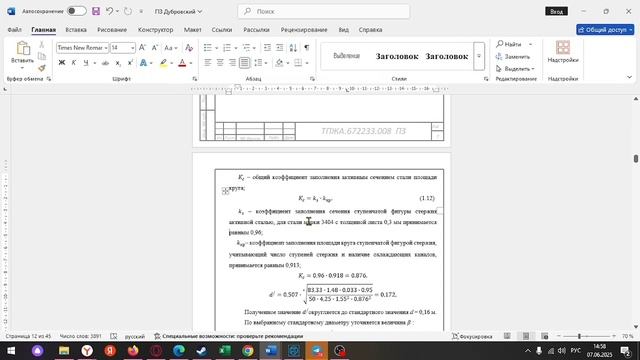The height and width of the screenshot is (360, 640).
Task: Center the paragraph text
Action: pos(220,62)
